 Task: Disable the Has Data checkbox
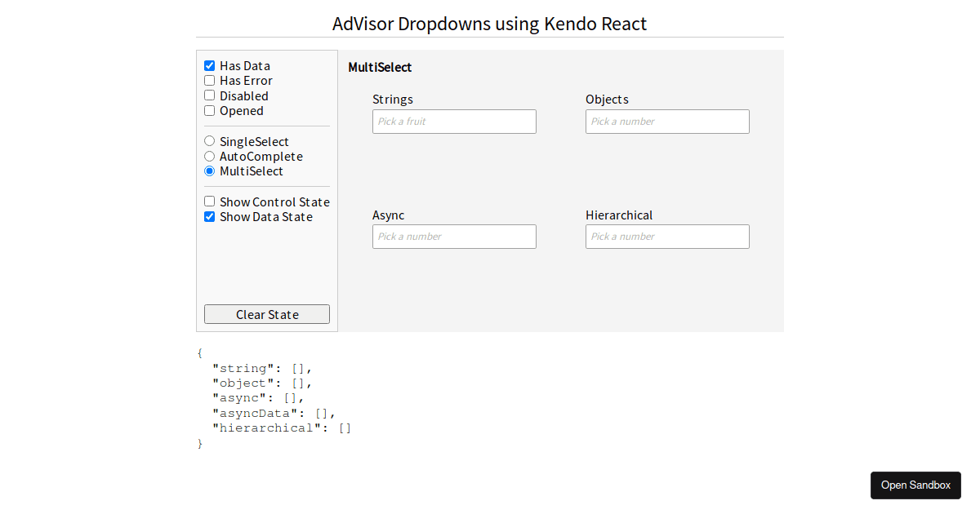coord(209,65)
